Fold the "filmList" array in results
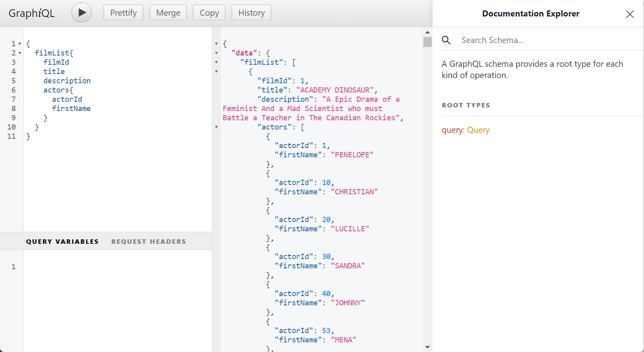Image resolution: width=644 pixels, height=352 pixels. pos(216,62)
